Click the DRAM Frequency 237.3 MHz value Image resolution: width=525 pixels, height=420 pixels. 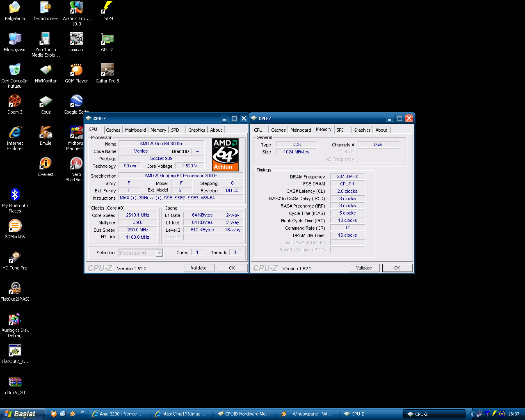click(347, 176)
